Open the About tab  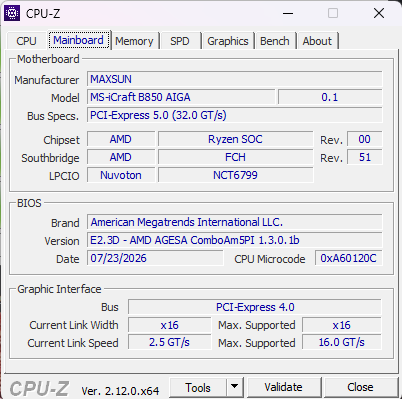pyautogui.click(x=317, y=41)
